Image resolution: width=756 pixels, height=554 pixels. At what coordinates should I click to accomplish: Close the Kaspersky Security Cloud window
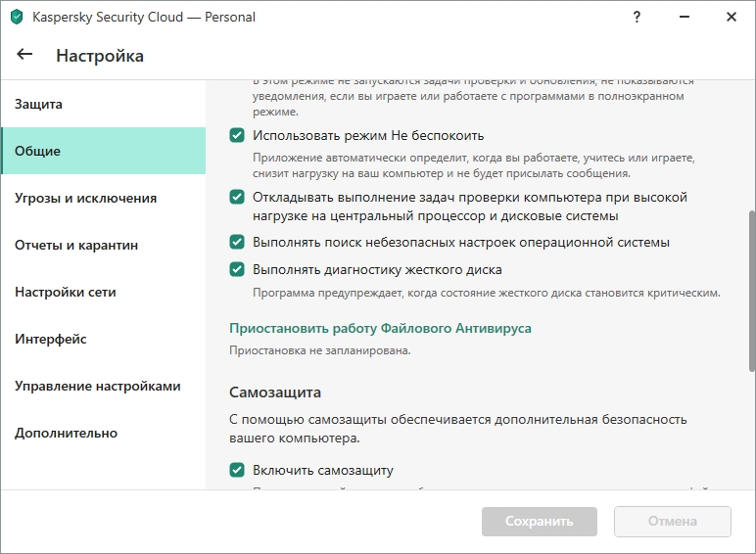(732, 17)
